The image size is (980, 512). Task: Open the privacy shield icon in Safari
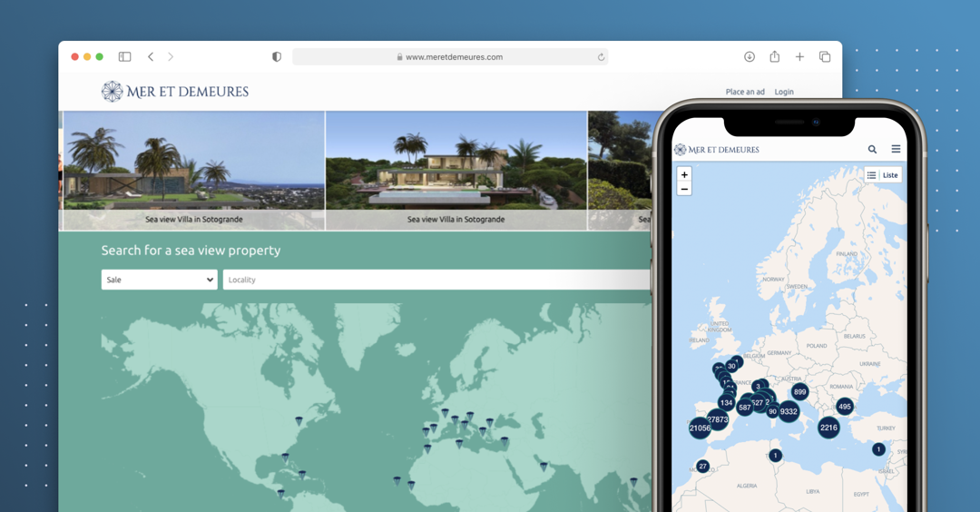(x=276, y=57)
